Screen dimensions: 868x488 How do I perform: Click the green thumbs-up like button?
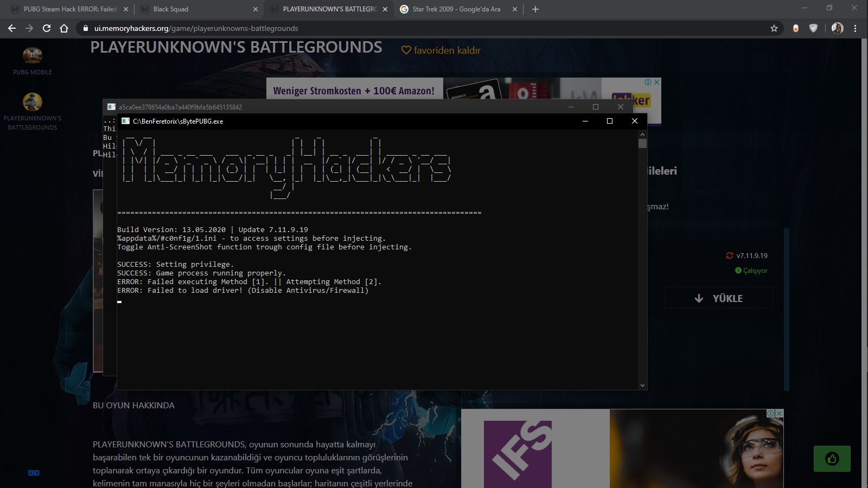(x=832, y=459)
